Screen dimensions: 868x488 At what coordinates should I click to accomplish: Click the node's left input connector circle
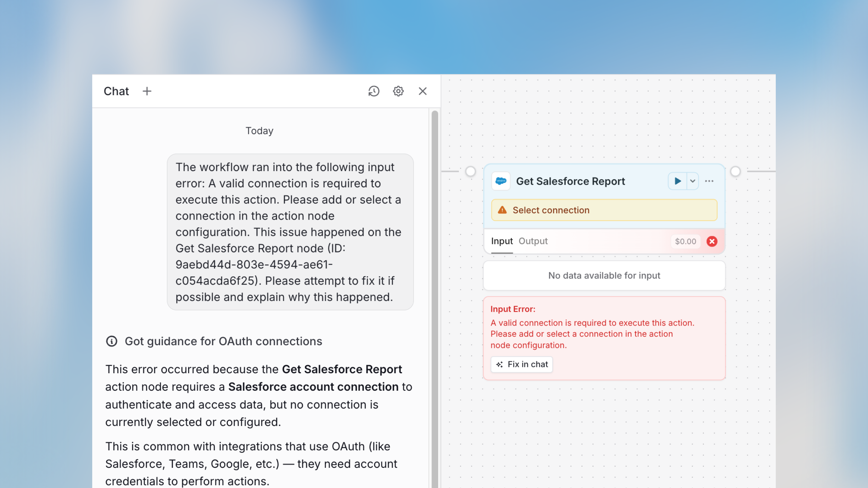tap(470, 171)
